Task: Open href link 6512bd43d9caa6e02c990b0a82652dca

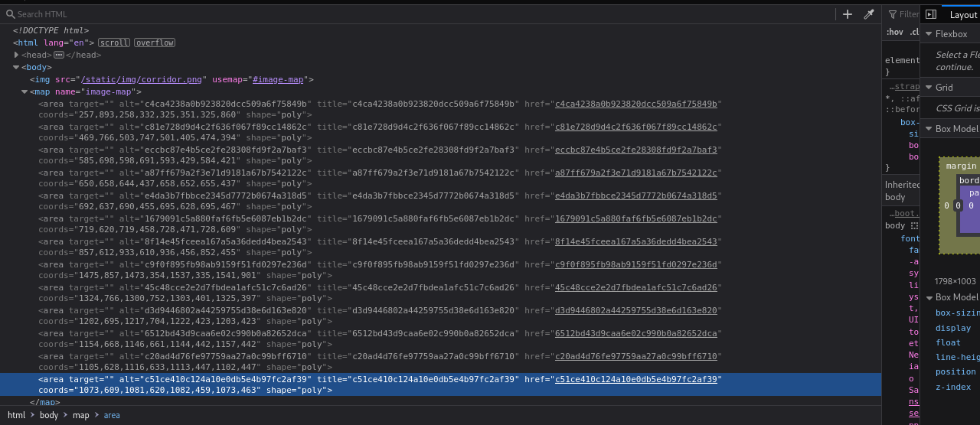Action: click(636, 333)
